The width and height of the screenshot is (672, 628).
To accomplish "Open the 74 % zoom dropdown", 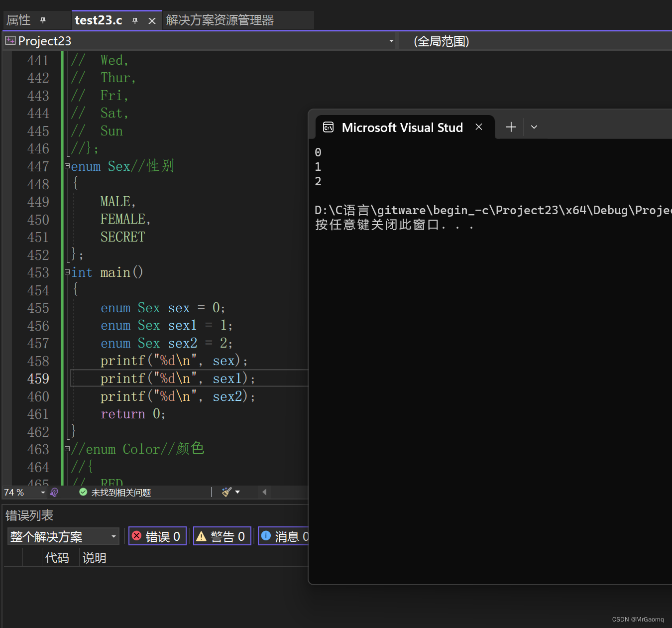I will click(43, 492).
